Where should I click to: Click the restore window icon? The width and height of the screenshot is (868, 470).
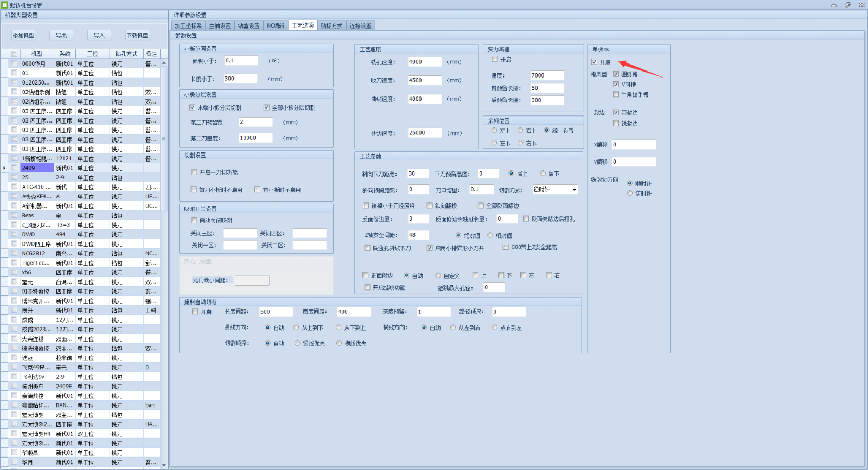point(847,5)
